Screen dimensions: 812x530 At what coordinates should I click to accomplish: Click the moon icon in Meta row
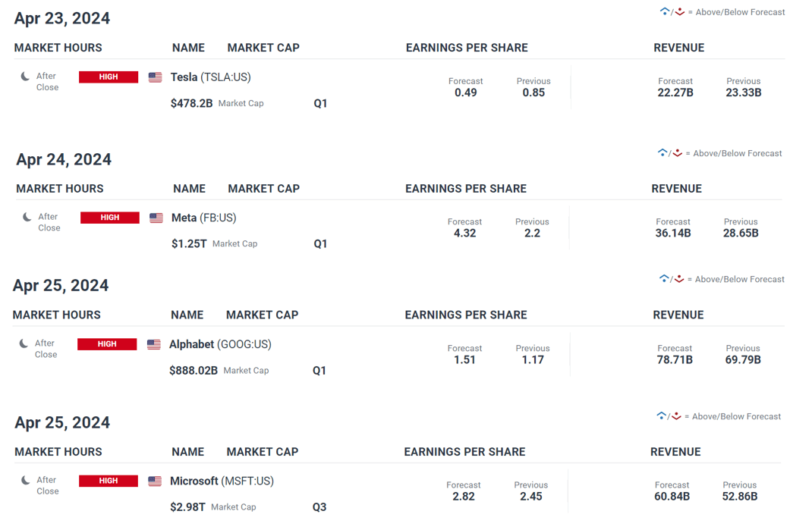(x=27, y=217)
